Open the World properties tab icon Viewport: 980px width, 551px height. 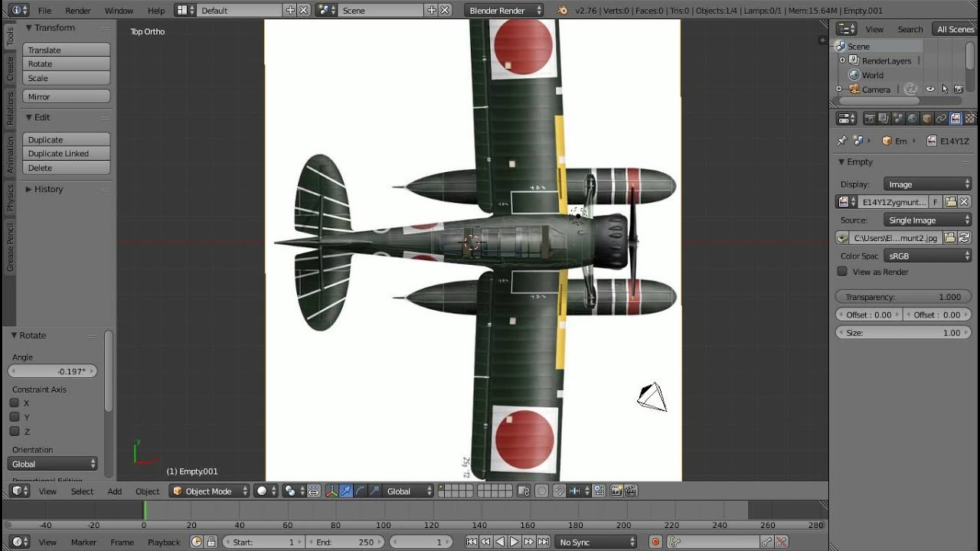tap(913, 119)
